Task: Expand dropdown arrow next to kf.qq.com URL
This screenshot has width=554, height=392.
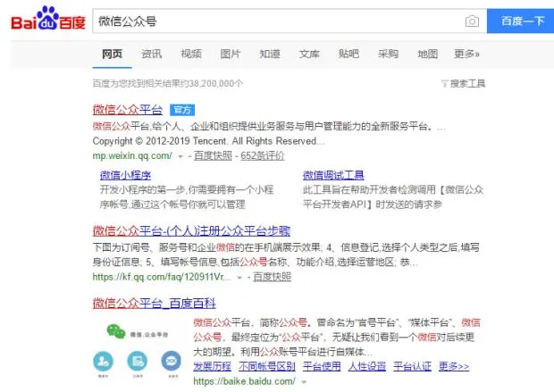Action: [x=239, y=278]
